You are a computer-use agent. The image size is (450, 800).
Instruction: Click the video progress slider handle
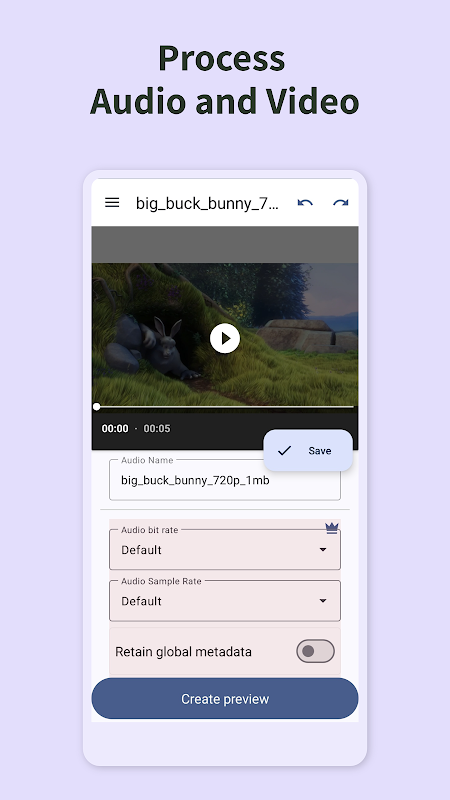click(x=96, y=407)
